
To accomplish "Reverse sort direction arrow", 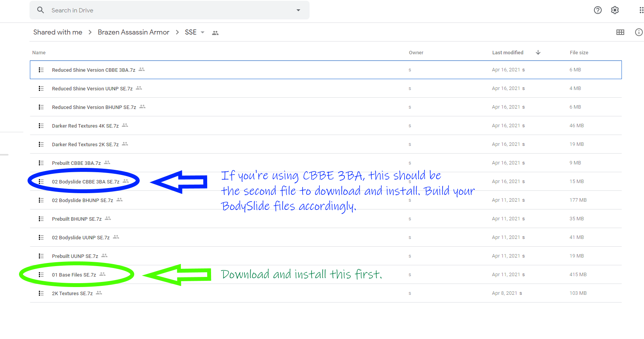I will click(x=538, y=52).
